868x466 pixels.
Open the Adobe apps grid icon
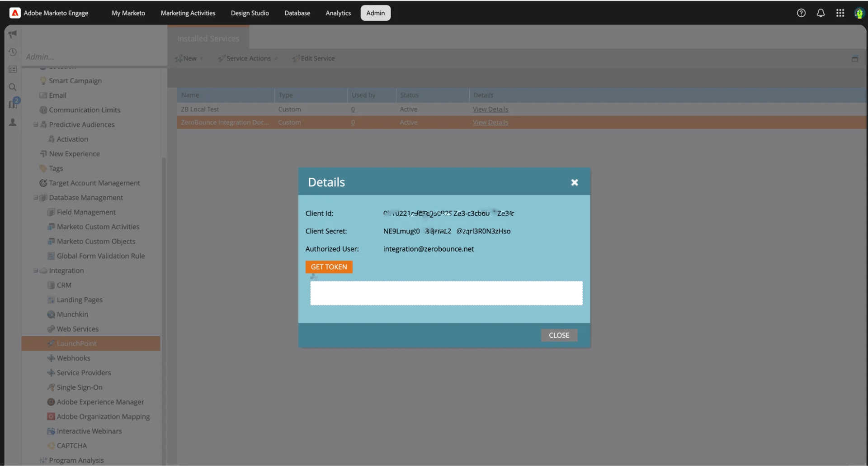(x=840, y=13)
